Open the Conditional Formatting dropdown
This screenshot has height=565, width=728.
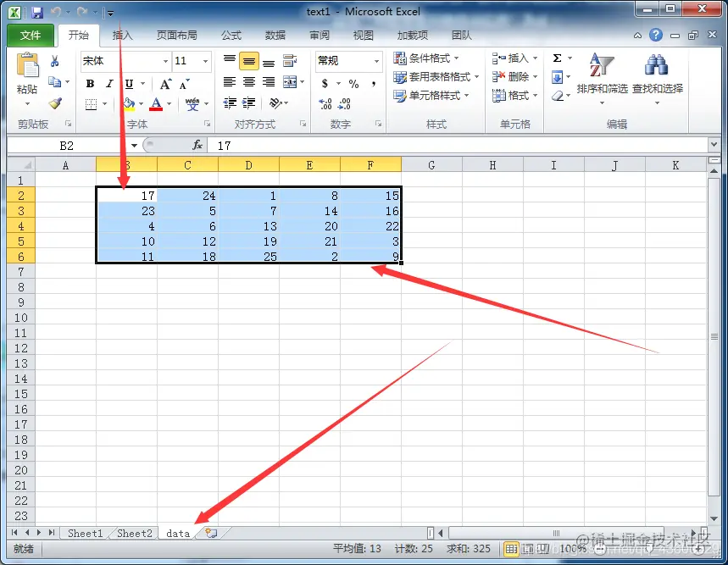426,58
